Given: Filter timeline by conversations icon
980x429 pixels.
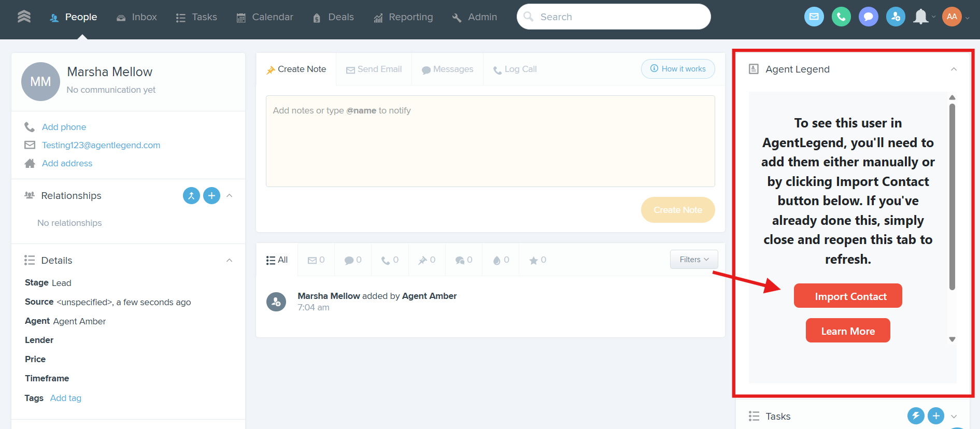Looking at the screenshot, I should [463, 260].
